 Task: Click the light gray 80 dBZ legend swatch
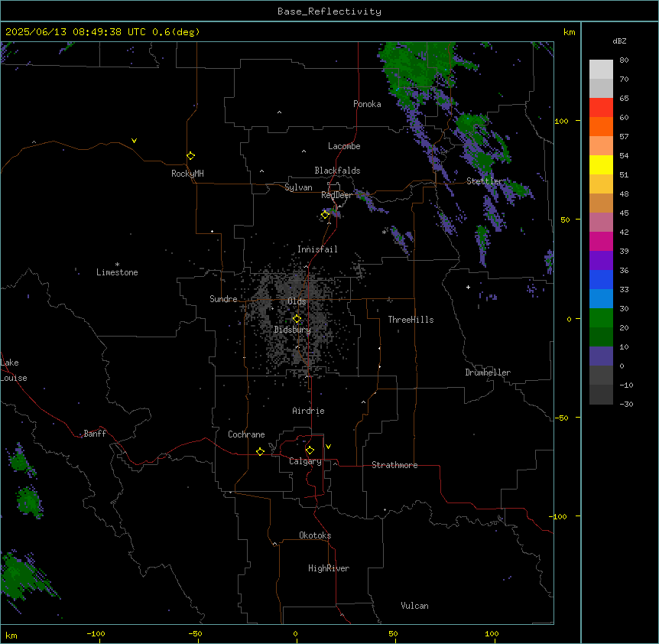601,70
